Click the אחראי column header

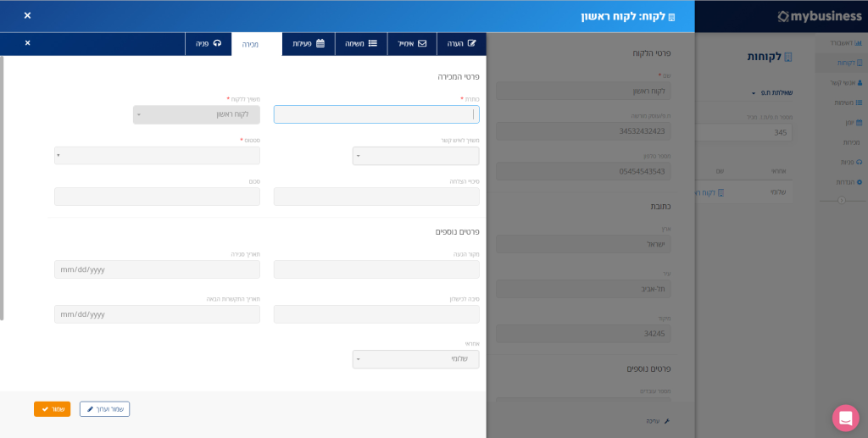point(779,171)
